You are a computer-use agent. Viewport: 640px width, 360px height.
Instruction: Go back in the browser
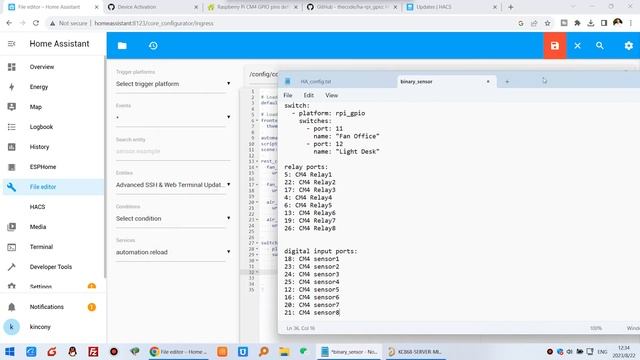click(9, 23)
